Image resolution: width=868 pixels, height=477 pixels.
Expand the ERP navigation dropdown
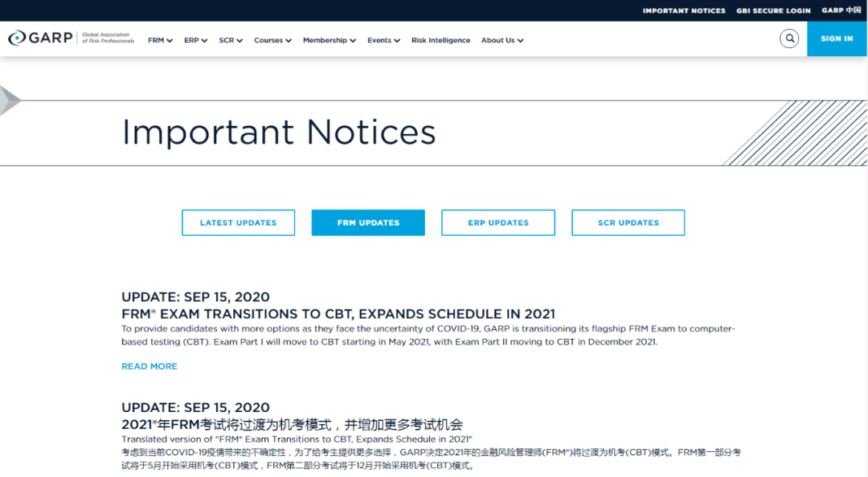click(x=195, y=40)
